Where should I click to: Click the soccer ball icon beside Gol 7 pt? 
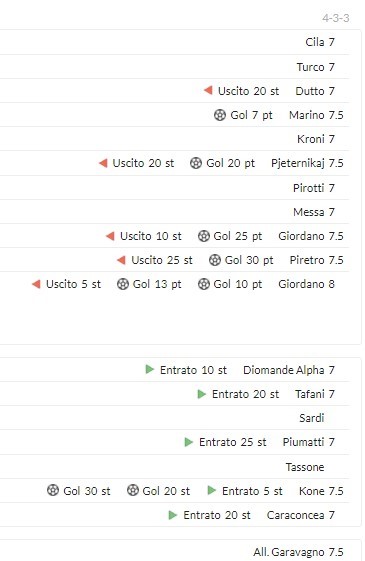[x=220, y=115]
